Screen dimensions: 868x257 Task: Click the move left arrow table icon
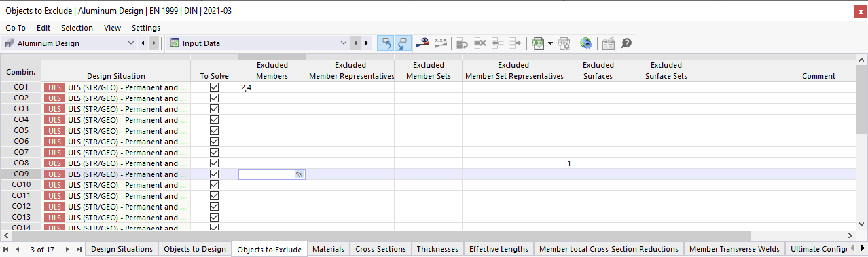pos(497,43)
